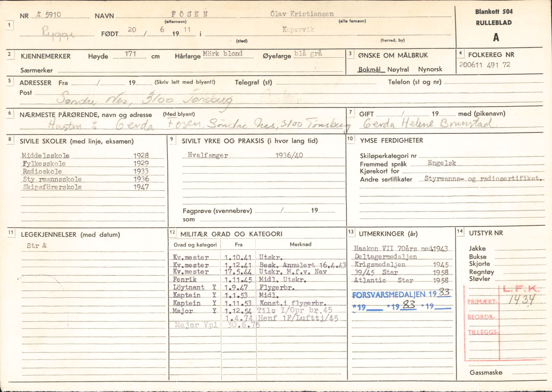Click the Middelsskole 1928 school entry
The width and height of the screenshot is (552, 392).
pos(85,155)
